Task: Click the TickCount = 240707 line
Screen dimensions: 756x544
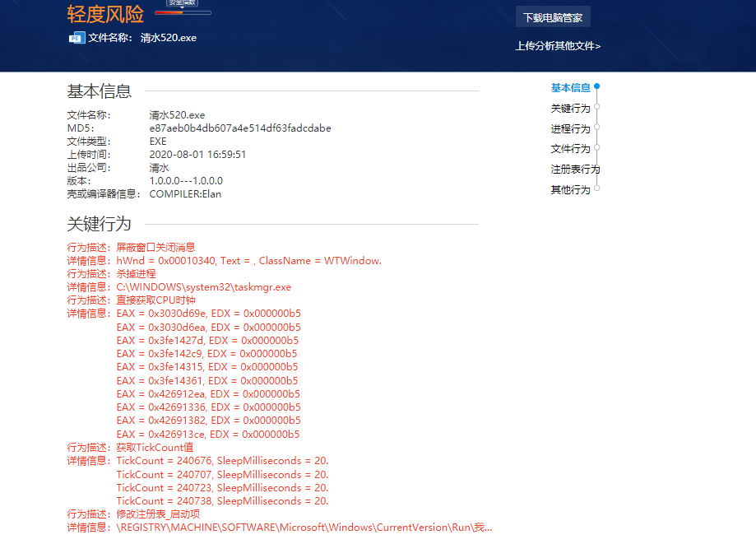Action: click(222, 475)
